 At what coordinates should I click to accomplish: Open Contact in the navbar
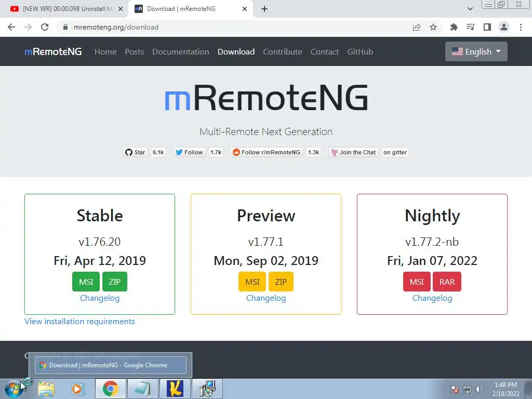325,51
